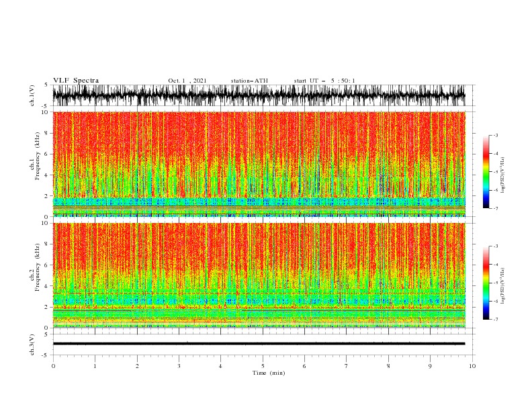
Task: Click time axis tick label "2"
Action: click(137, 366)
